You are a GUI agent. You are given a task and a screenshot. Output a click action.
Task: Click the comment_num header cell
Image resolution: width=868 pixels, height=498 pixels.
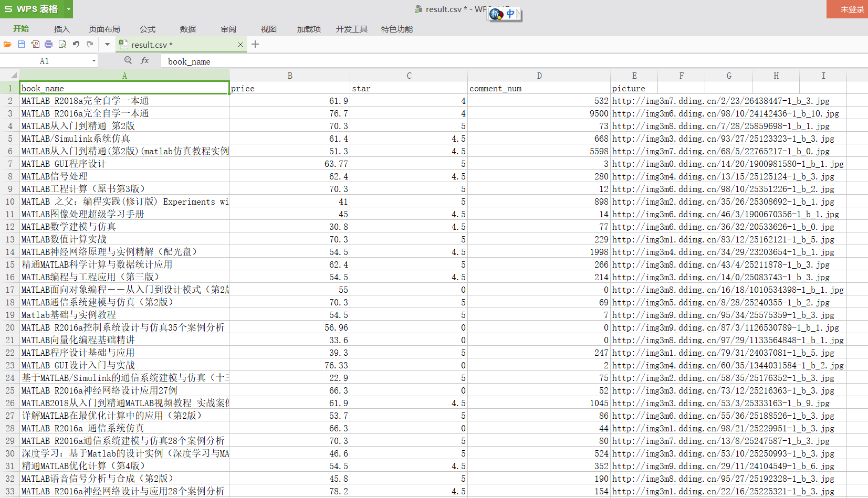539,88
